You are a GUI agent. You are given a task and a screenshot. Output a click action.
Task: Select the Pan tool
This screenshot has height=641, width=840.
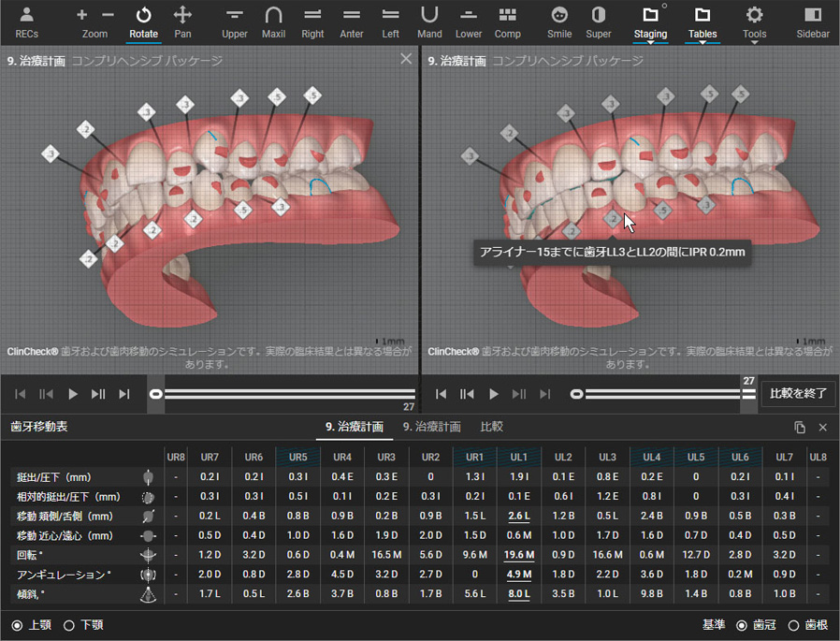pyautogui.click(x=182, y=22)
